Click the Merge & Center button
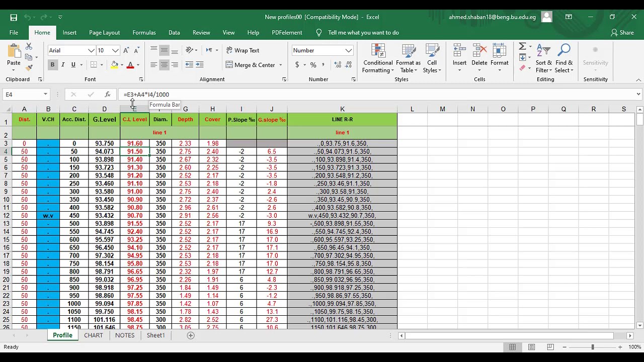Screen dimensions: 644x362 pyautogui.click(x=251, y=65)
